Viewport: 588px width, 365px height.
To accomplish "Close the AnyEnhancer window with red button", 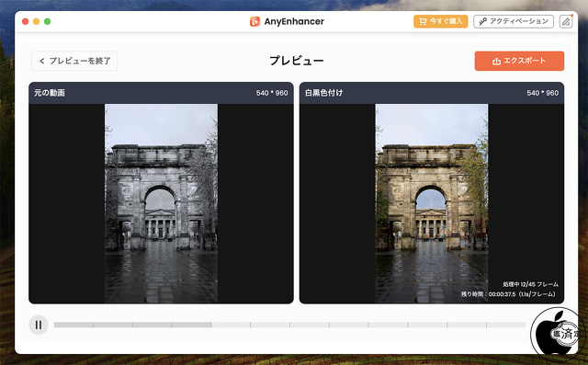I will 26,21.
